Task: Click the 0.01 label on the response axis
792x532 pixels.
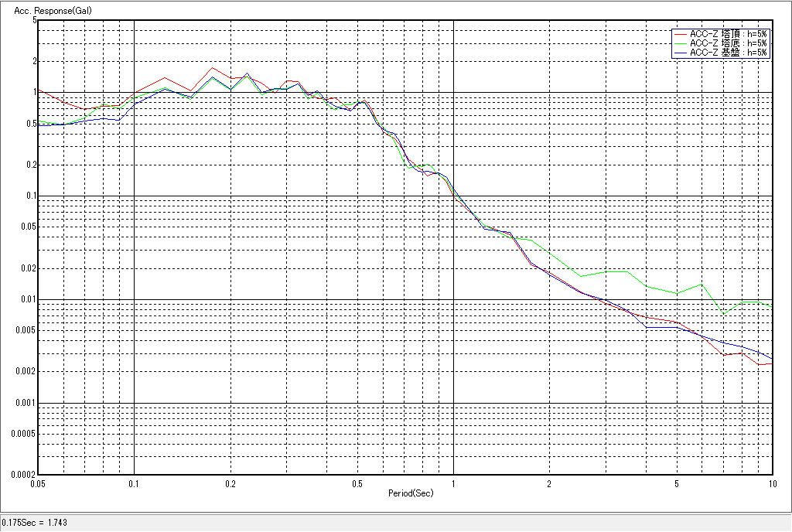Action: pos(27,299)
